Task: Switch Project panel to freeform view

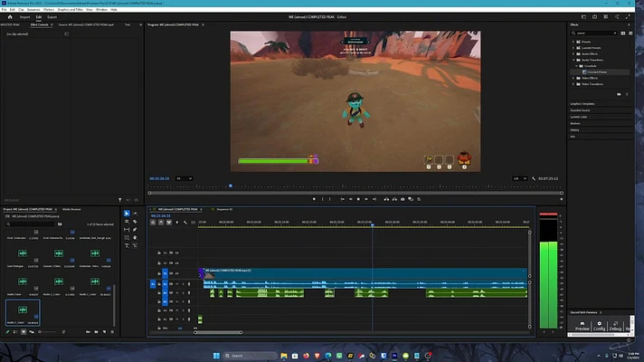Action: 32,331
